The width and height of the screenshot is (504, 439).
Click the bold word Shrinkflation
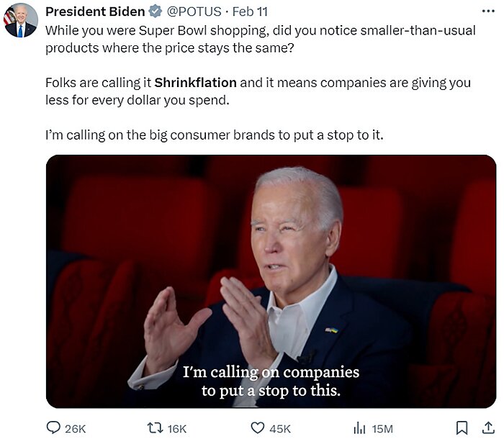[195, 83]
